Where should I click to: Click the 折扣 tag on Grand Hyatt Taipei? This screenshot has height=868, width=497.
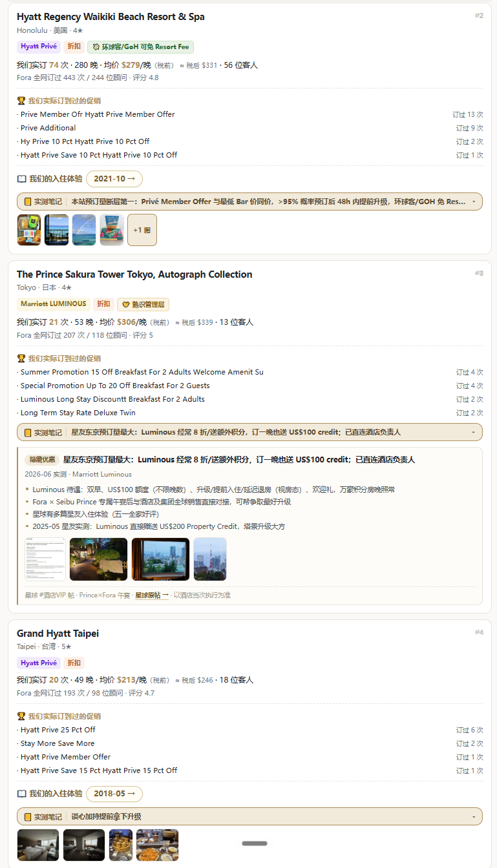pyautogui.click(x=74, y=663)
